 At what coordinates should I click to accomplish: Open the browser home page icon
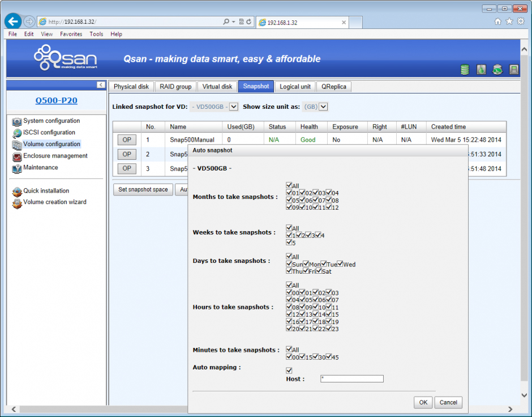coord(497,22)
